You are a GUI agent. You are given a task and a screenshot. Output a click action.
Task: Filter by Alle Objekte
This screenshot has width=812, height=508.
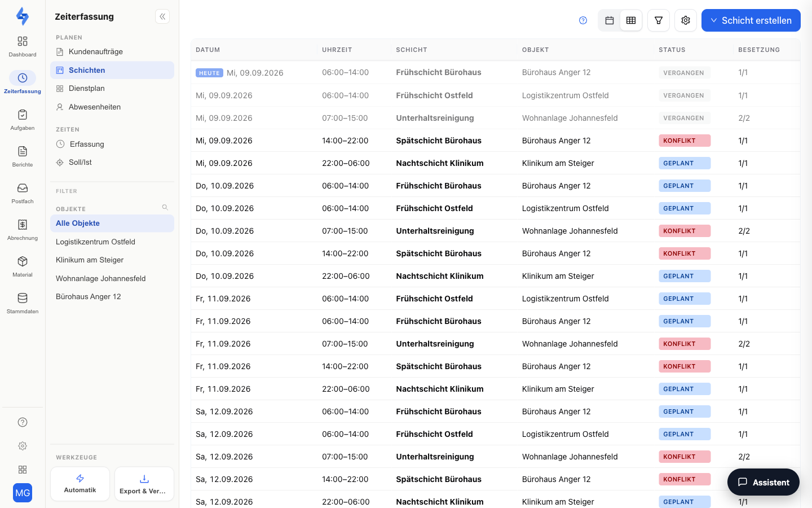[x=112, y=224]
